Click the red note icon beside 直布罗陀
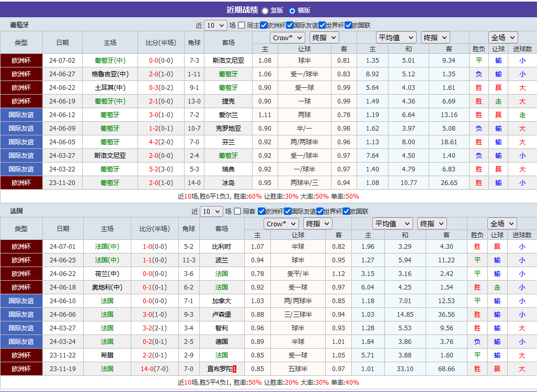Viewport: 537px width, 392px height. [x=234, y=368]
